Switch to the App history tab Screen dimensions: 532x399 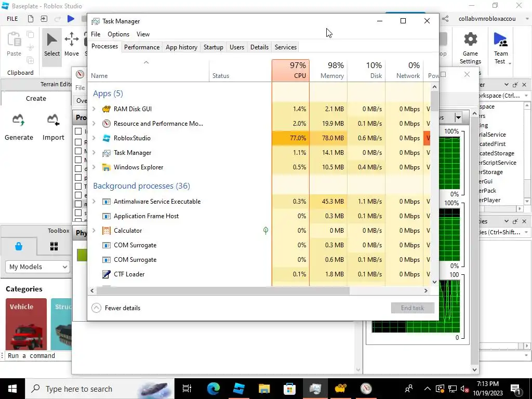181,47
